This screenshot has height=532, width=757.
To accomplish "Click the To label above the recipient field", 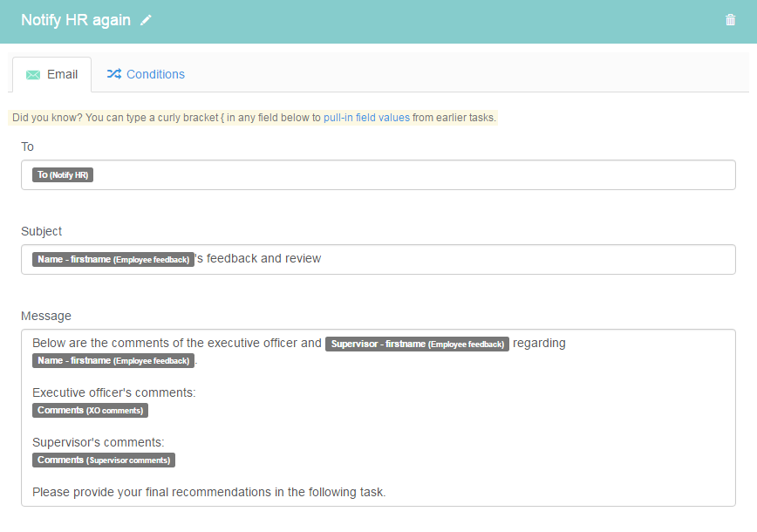I will [28, 147].
